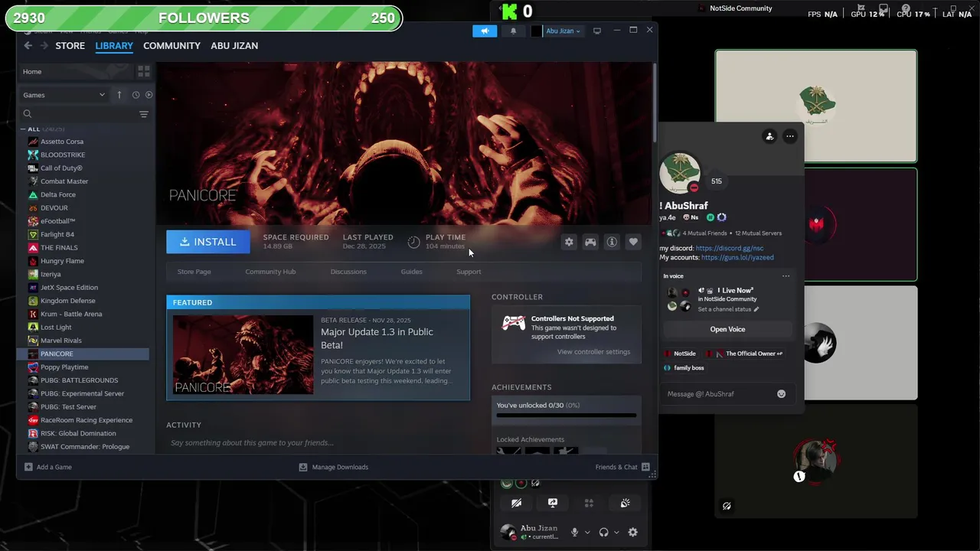Open PANICORE Guides
The image size is (980, 551).
[x=411, y=272]
